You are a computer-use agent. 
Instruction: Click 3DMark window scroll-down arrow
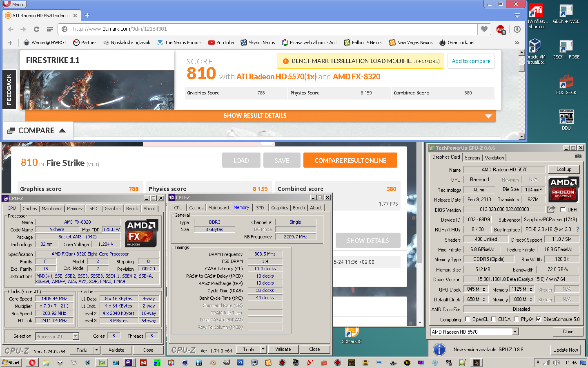pyautogui.click(x=420, y=323)
